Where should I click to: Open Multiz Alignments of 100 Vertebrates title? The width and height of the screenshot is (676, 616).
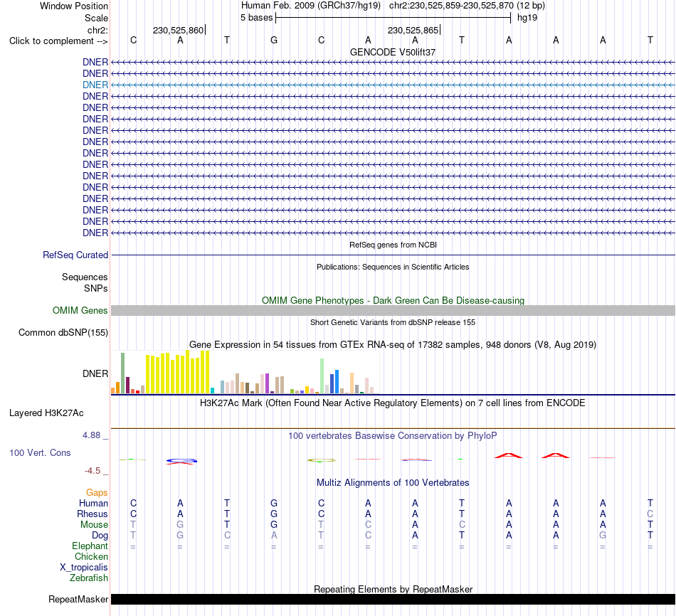coord(393,483)
